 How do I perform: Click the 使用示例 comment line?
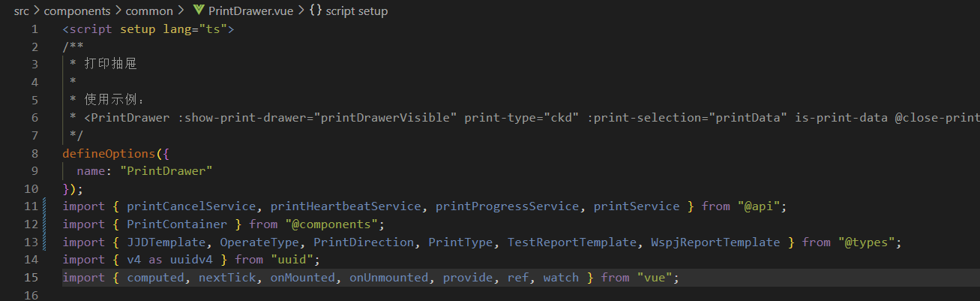pos(114,100)
